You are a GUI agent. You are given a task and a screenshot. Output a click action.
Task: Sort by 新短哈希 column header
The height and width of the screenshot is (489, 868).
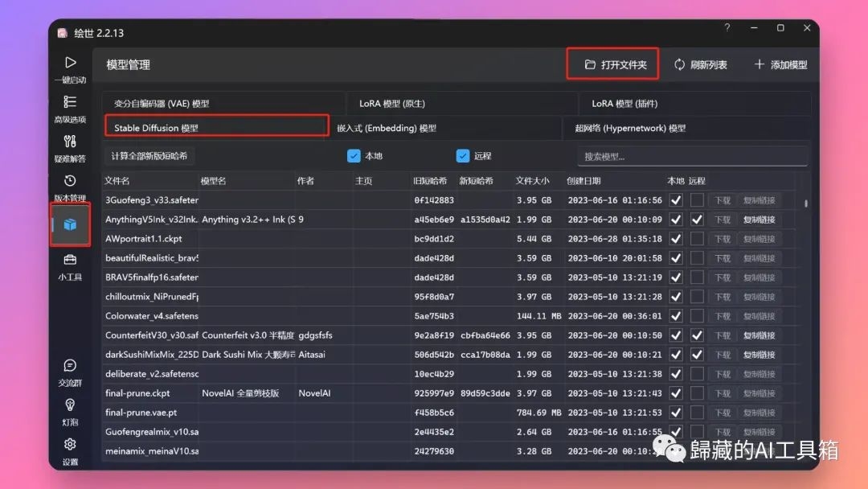(x=476, y=180)
